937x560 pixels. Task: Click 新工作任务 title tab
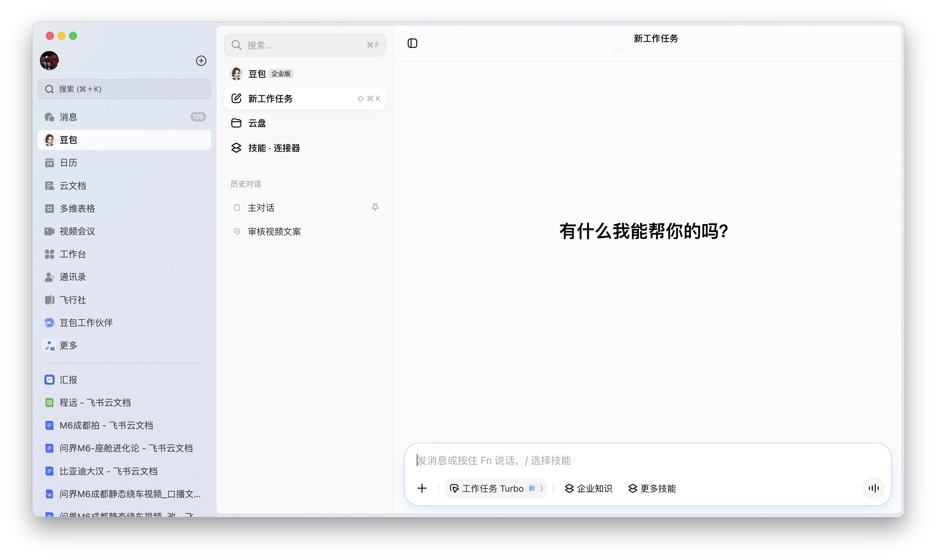click(x=656, y=38)
